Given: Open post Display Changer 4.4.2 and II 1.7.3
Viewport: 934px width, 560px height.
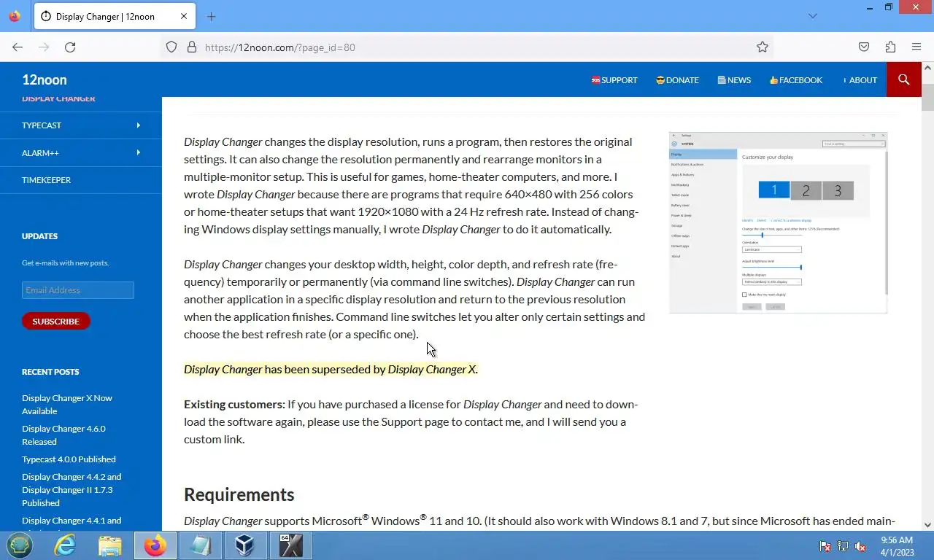Looking at the screenshot, I should (x=72, y=490).
